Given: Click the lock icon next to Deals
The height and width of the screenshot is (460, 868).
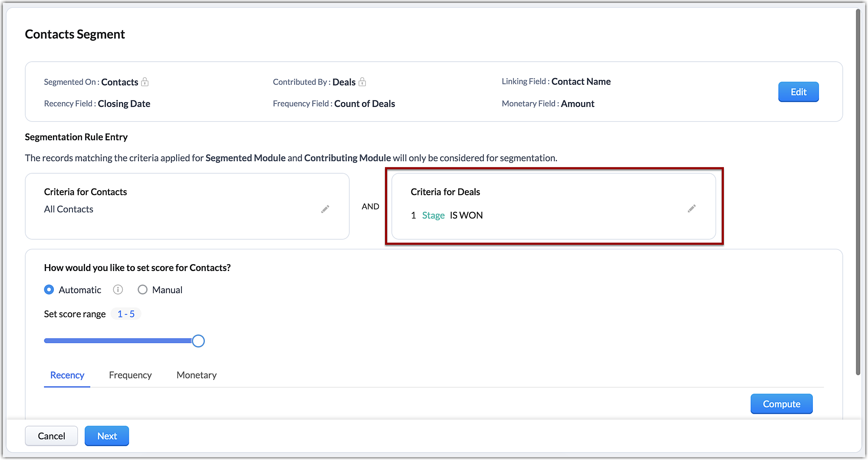Looking at the screenshot, I should pyautogui.click(x=362, y=82).
